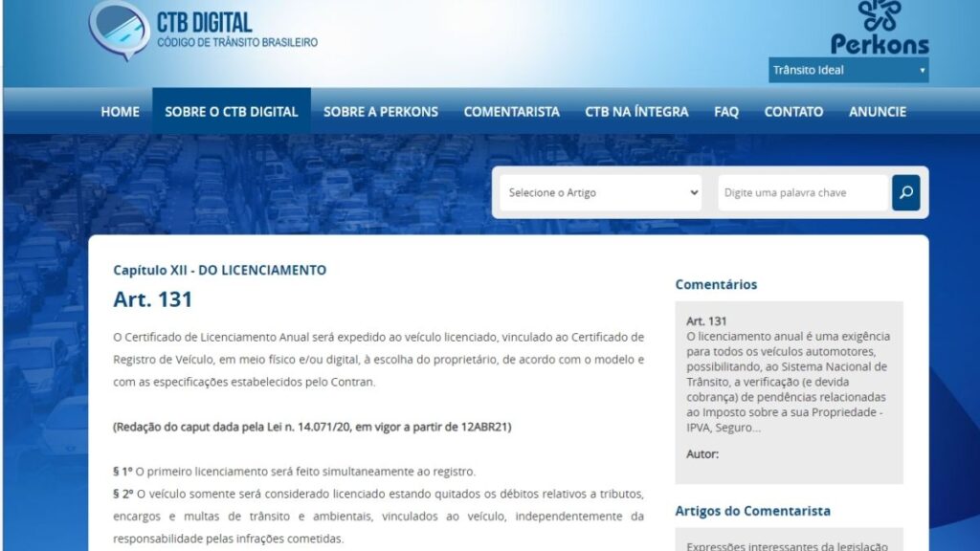The height and width of the screenshot is (551, 980).
Task: Open SOBRE O CTB DIGITAL menu
Action: [232, 111]
